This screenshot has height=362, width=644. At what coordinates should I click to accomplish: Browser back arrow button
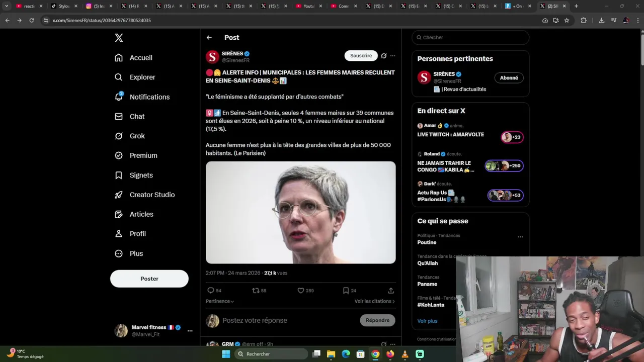coord(8,20)
